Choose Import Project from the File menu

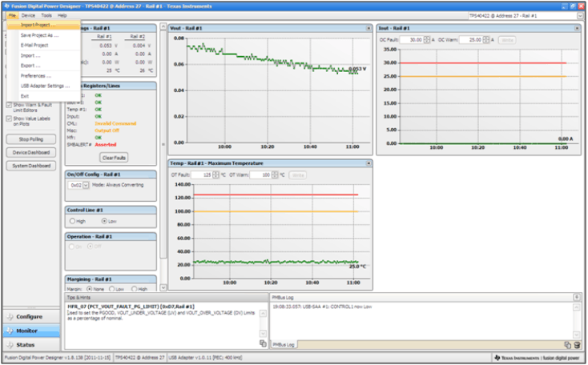click(38, 25)
